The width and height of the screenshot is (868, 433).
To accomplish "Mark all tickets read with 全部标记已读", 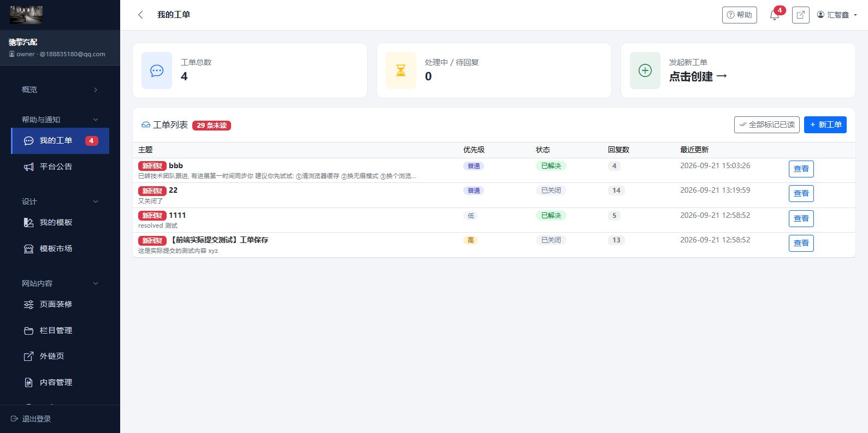I will 766,124.
